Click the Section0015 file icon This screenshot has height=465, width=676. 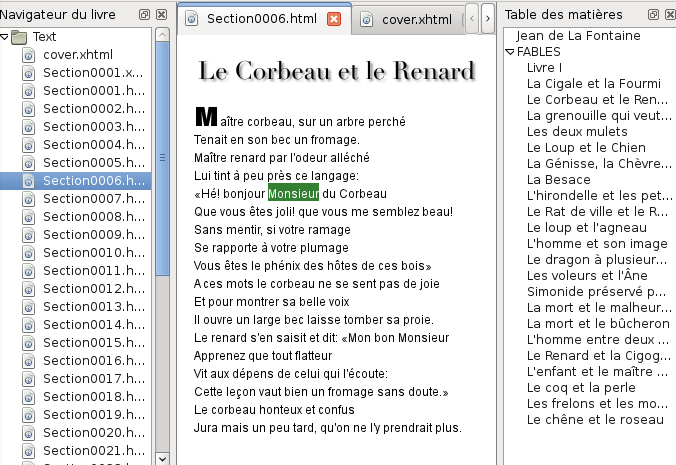28,343
